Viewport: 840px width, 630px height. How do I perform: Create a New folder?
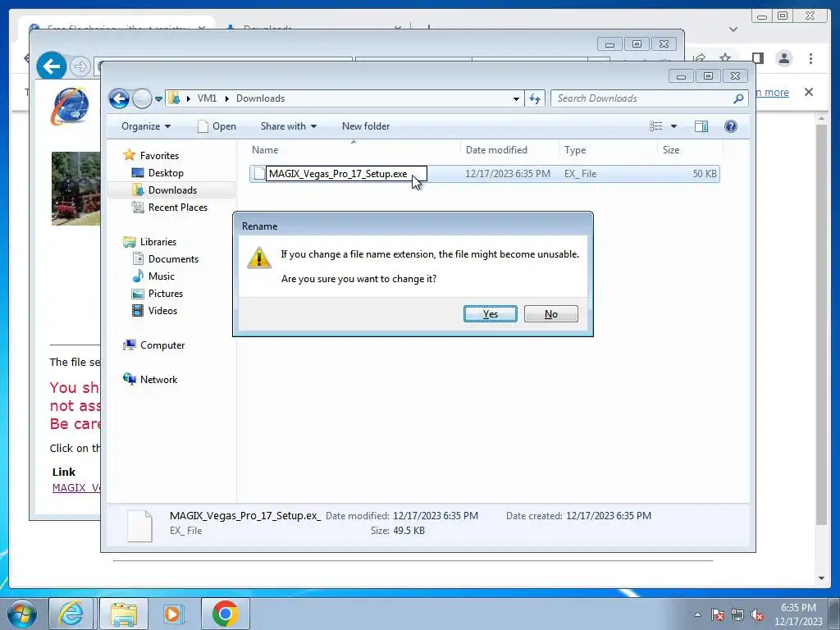(366, 126)
